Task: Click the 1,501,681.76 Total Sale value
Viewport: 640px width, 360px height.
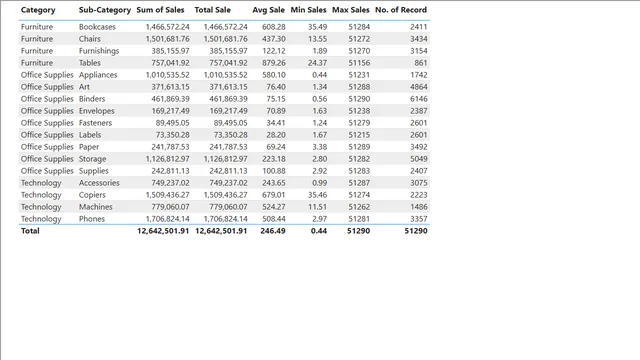Action: tap(225, 39)
